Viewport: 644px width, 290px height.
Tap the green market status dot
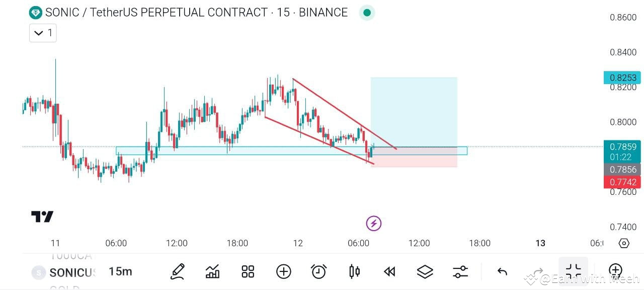click(367, 12)
